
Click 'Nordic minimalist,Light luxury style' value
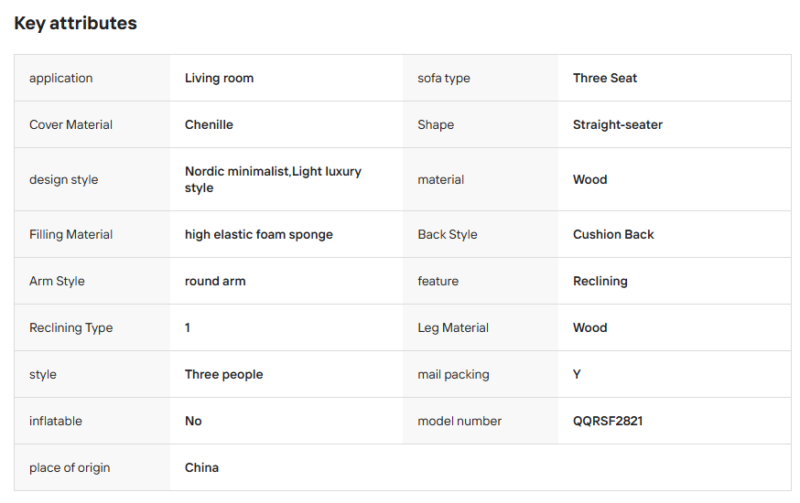273,180
